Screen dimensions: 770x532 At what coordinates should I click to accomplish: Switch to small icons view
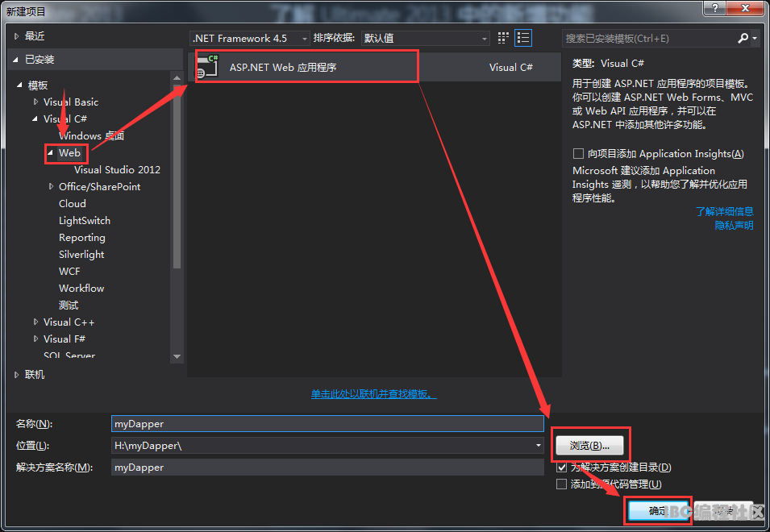point(503,38)
